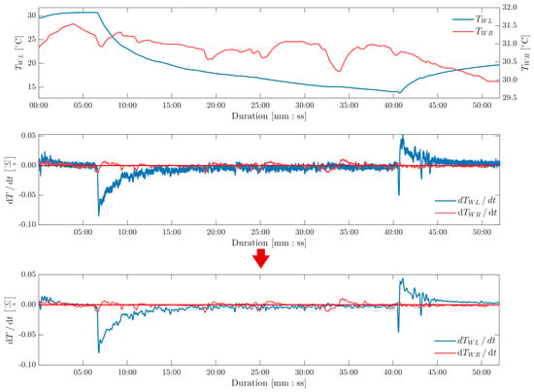Screen dimensions: 534x392
Task: Click the 40:00 tick label on middle plot
Action: click(393, 233)
